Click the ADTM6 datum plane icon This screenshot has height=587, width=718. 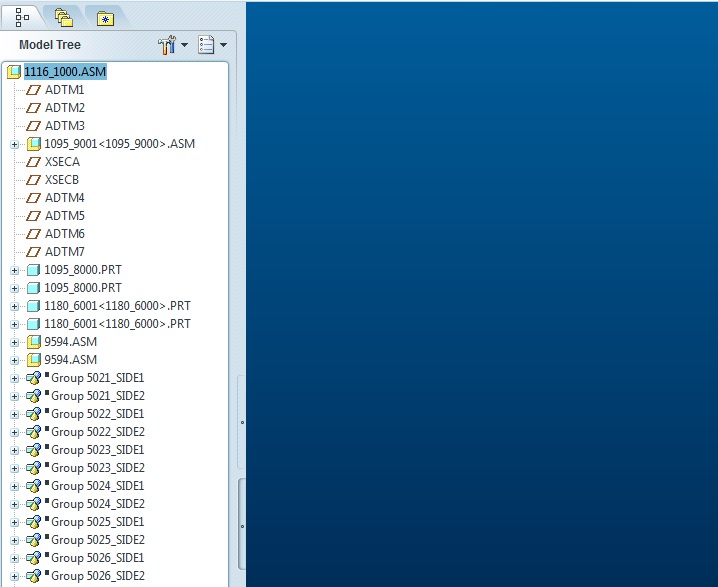33,234
